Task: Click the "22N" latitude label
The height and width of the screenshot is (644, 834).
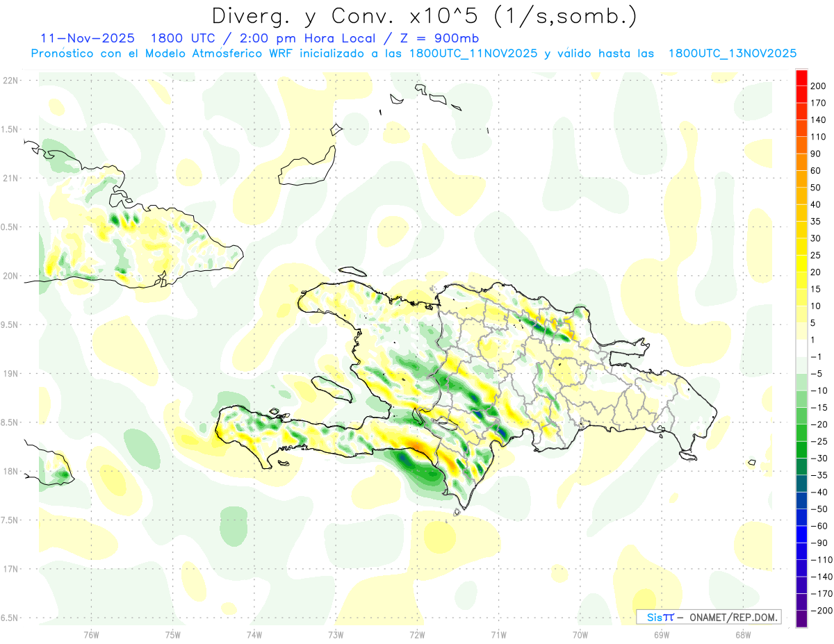Action: 10,81
